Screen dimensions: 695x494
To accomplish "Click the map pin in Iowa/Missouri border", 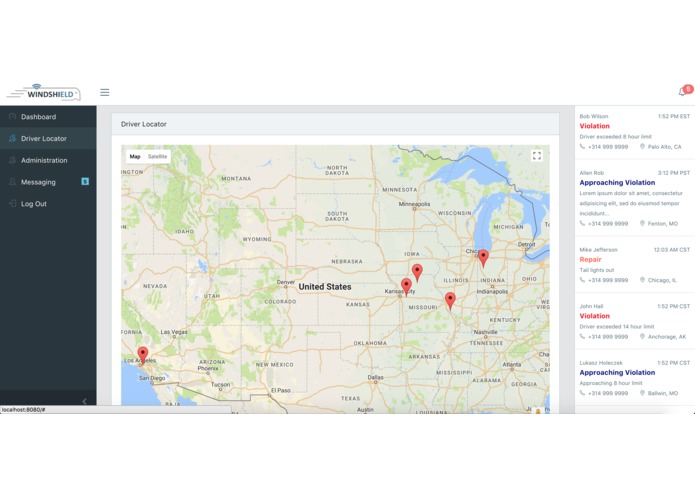I will 417,272.
